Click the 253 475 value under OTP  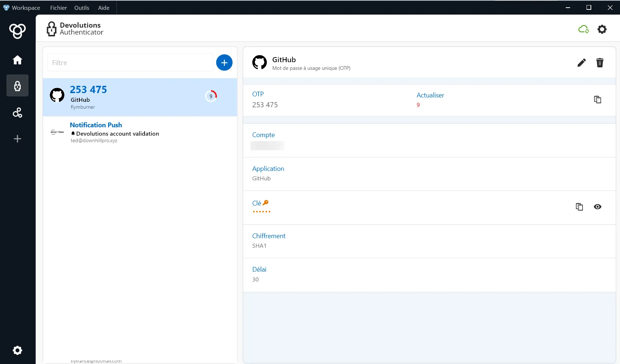point(265,105)
